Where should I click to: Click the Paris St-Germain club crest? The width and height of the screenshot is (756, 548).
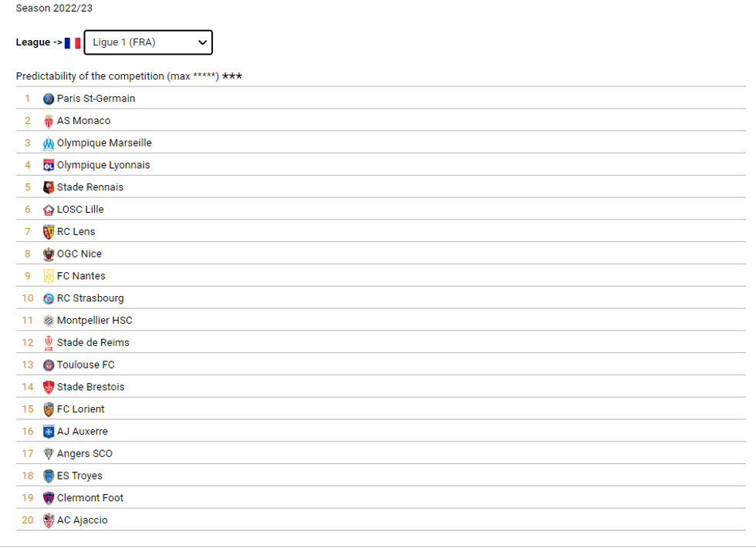click(49, 99)
